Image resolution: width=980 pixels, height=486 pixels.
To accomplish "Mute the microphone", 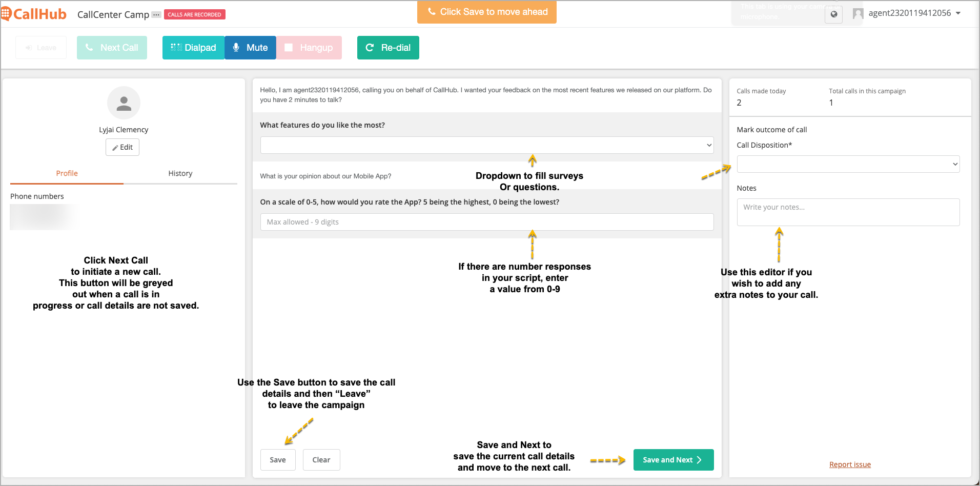I will (x=250, y=48).
